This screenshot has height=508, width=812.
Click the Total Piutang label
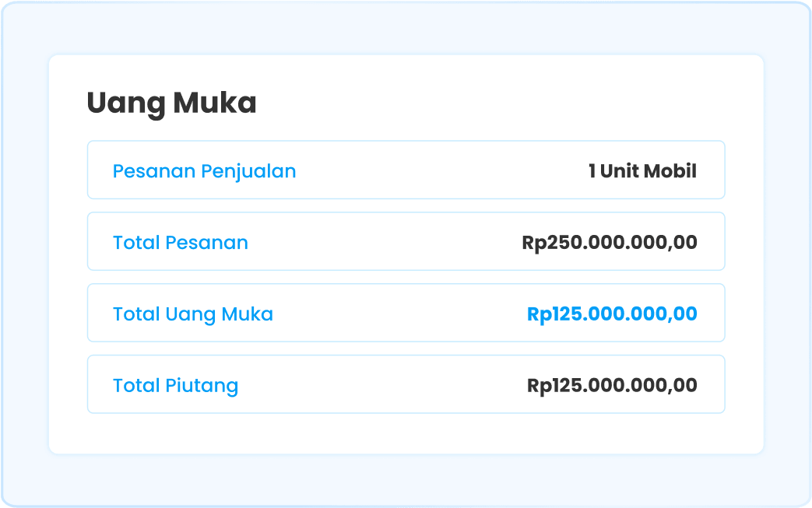(175, 386)
